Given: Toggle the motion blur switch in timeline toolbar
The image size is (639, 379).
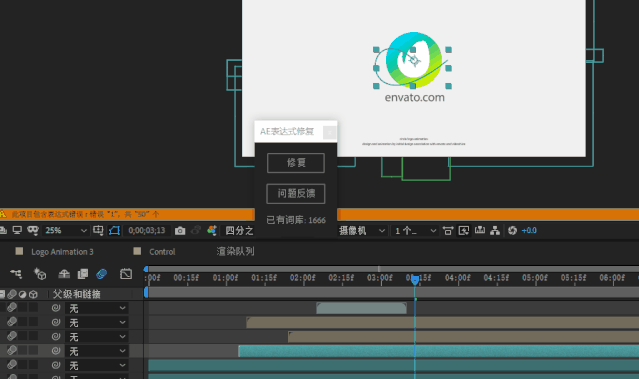Looking at the screenshot, I should pos(101,274).
